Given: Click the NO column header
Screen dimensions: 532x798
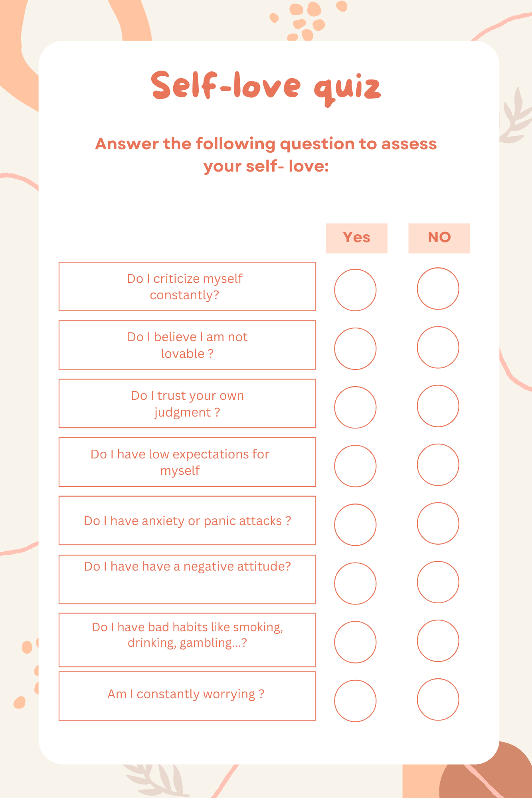Looking at the screenshot, I should tap(439, 238).
